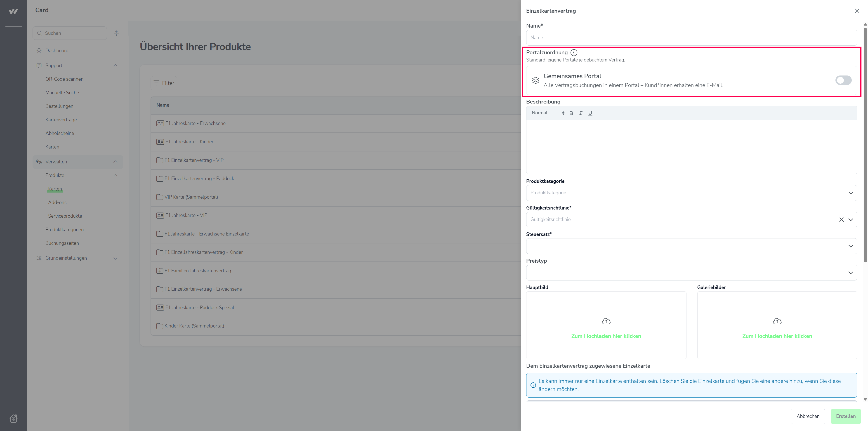The width and height of the screenshot is (868, 431).
Task: Enable the Gemeinsames Portal toggle
Action: (x=843, y=80)
